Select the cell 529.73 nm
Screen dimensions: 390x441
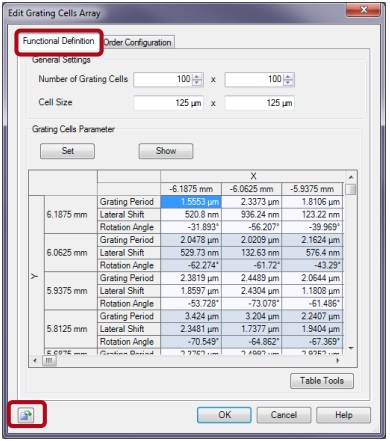(191, 253)
